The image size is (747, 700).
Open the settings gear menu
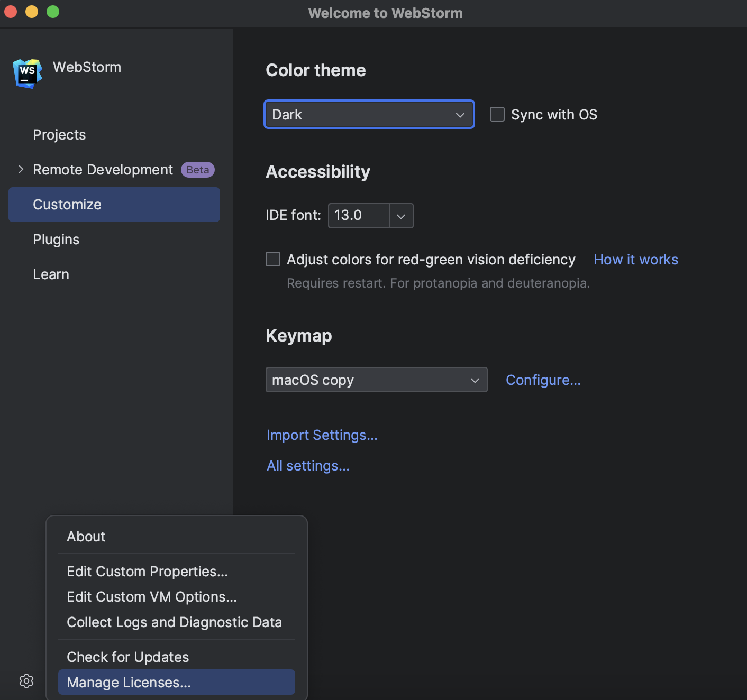(x=26, y=681)
